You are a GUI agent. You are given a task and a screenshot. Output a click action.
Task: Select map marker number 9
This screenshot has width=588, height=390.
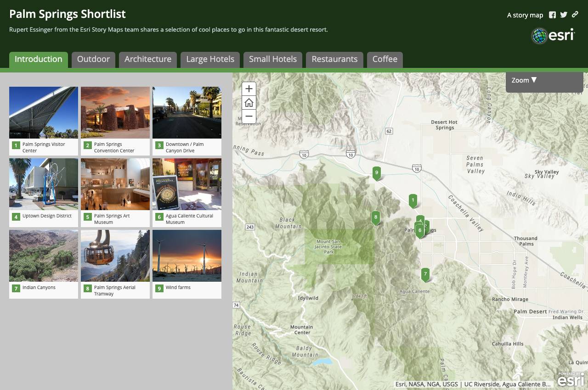click(x=377, y=173)
